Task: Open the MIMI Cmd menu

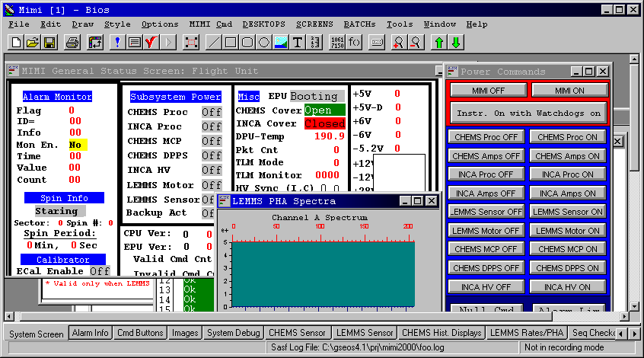Action: tap(210, 24)
